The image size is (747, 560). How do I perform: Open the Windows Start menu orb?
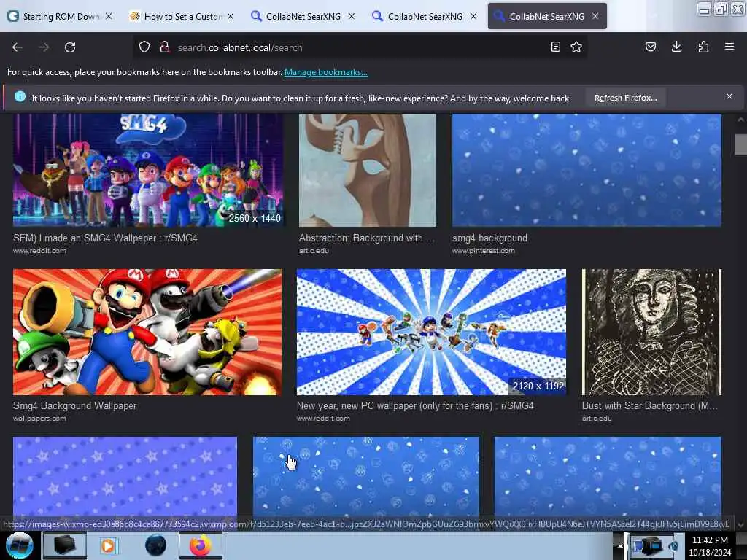coord(19,545)
